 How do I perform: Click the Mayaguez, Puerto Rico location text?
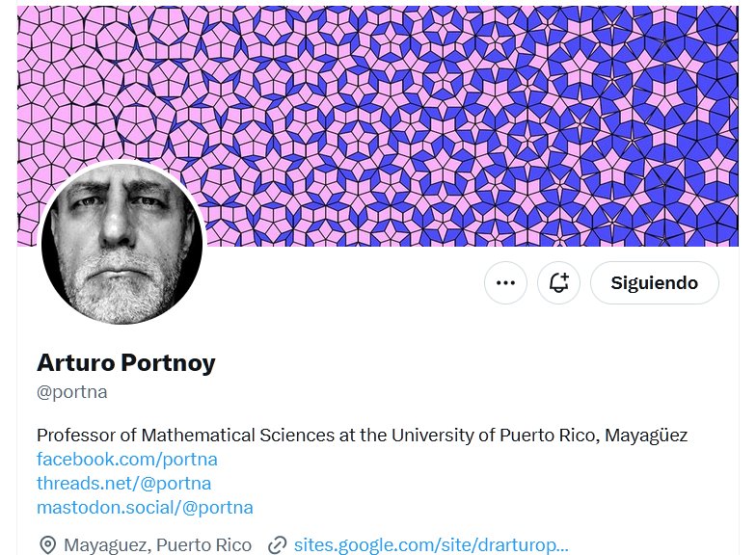click(157, 545)
